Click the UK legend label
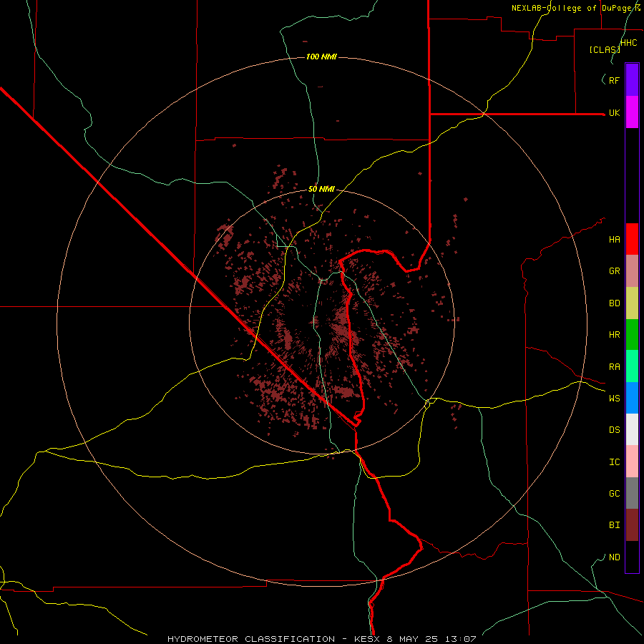The image size is (644, 644). coord(614,113)
